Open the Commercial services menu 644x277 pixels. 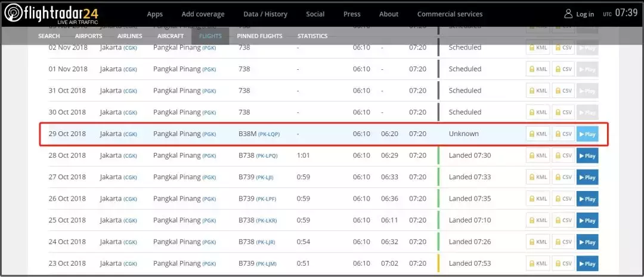(450, 14)
